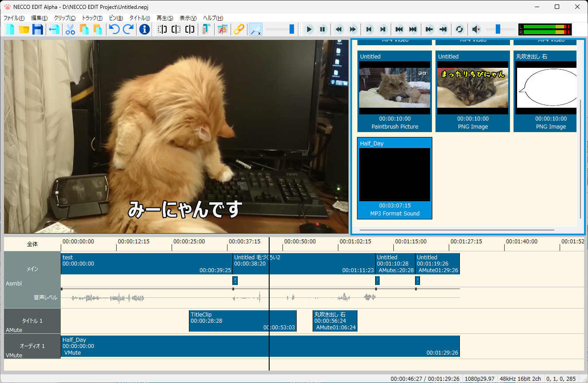Click the trim icon with dotted left bracket
588x383 pixels.
tap(162, 29)
